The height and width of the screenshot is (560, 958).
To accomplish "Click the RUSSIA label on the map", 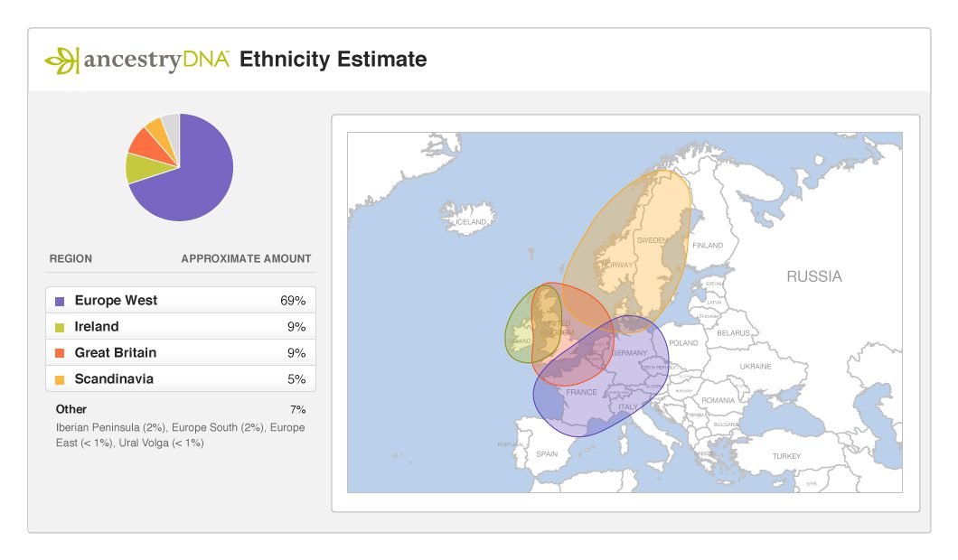I will (x=813, y=276).
